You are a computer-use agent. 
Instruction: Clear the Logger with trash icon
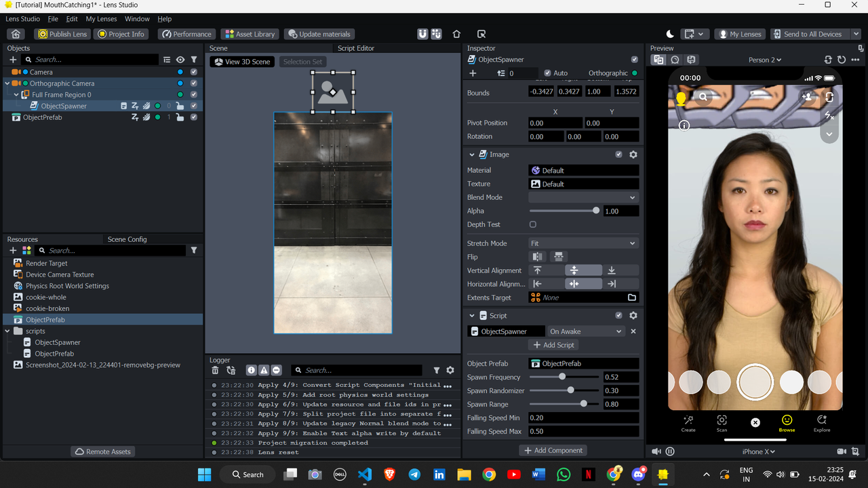[215, 370]
